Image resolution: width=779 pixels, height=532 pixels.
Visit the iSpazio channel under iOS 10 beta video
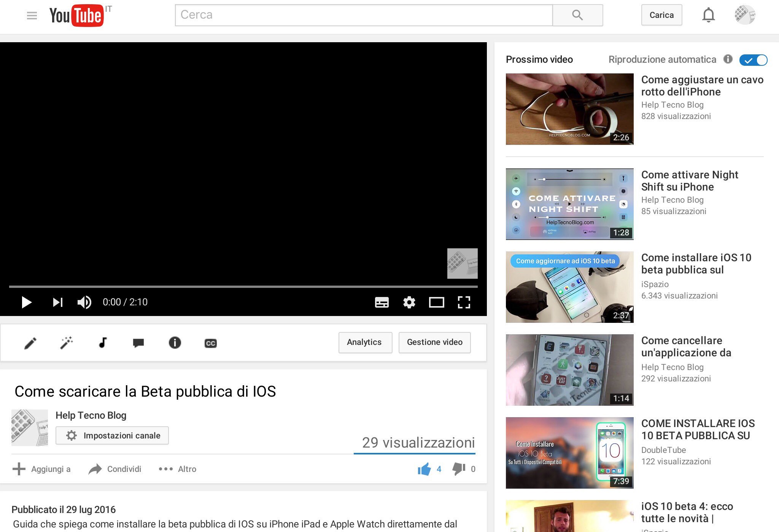pyautogui.click(x=655, y=284)
